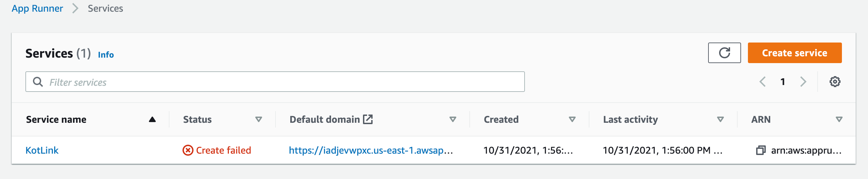This screenshot has height=179, width=868.
Task: Go to next page arrow
Action: tap(803, 82)
